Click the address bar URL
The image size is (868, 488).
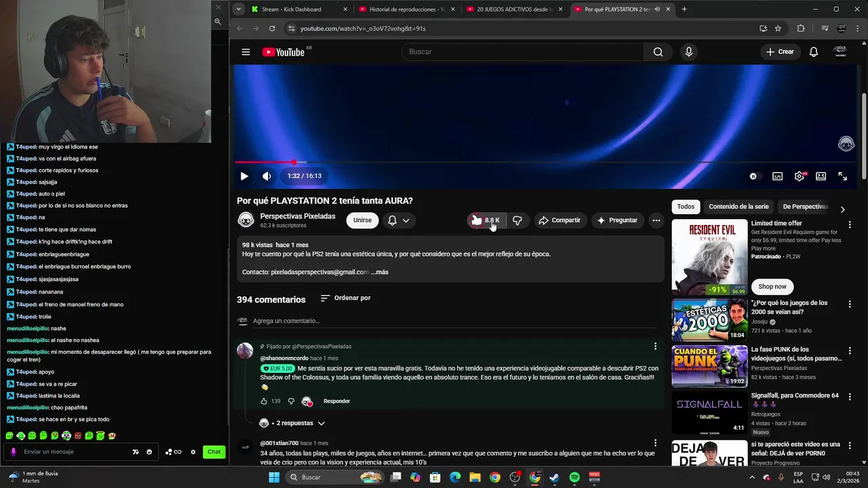tap(363, 28)
